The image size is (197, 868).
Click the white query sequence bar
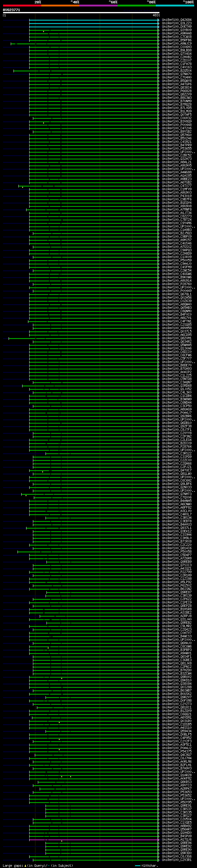[81, 13]
